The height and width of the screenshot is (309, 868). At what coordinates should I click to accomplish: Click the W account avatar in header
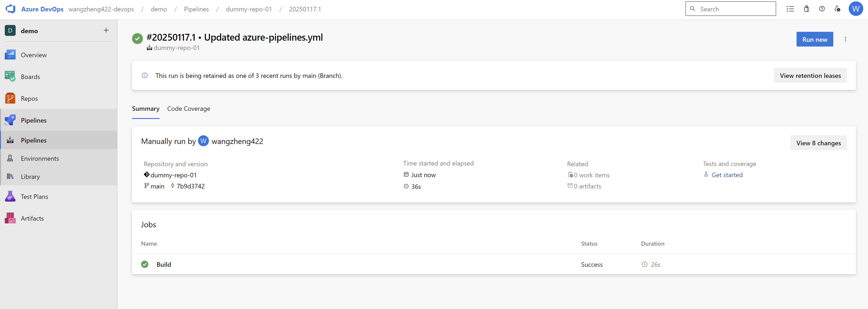pos(856,9)
